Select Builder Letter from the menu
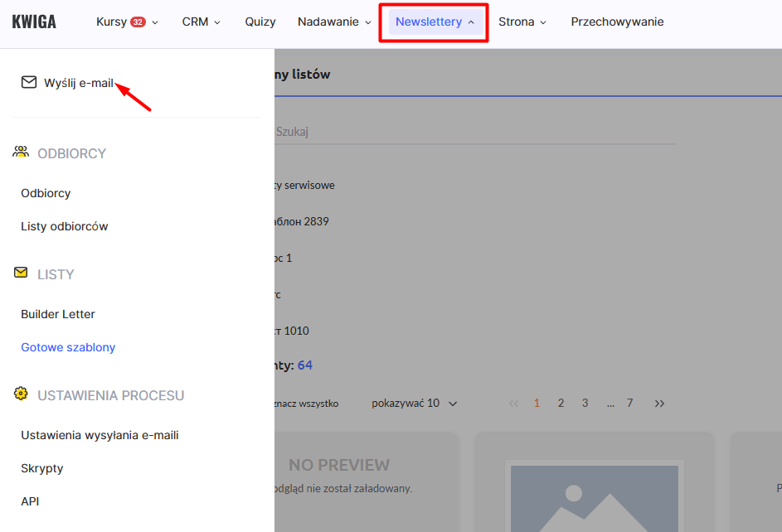Image resolution: width=782 pixels, height=532 pixels. pos(58,314)
